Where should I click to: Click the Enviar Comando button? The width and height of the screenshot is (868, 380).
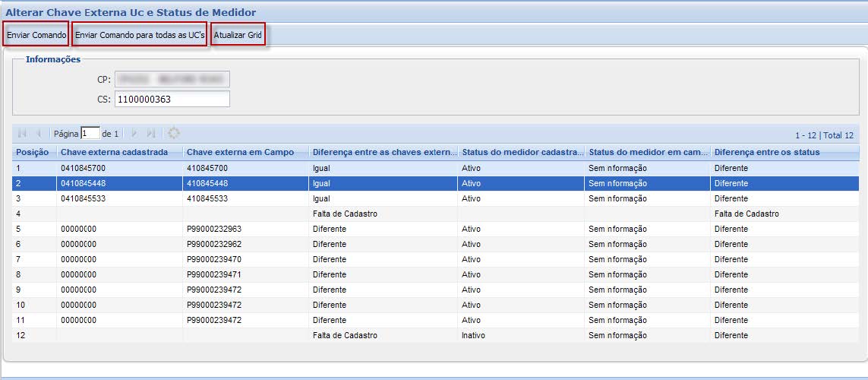[36, 35]
